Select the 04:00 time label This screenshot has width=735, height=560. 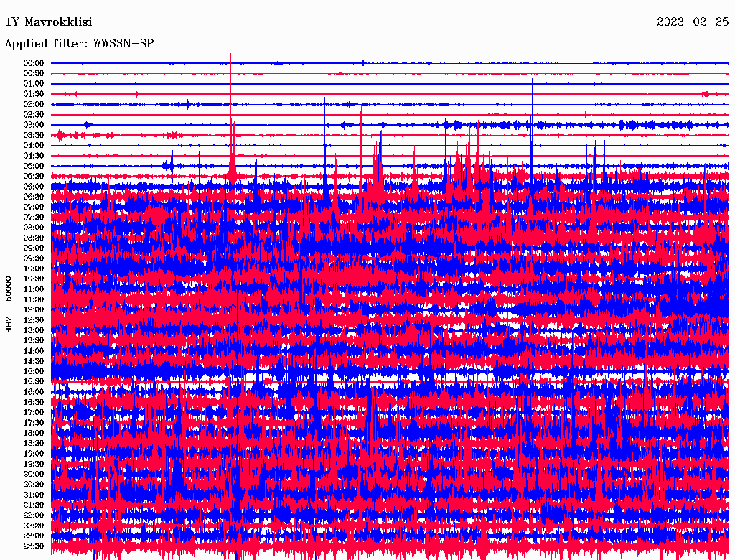(34, 146)
